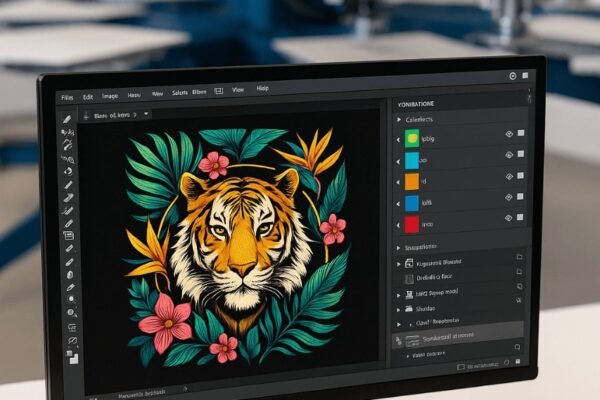Screen dimensions: 600x400
Task: Open the Image menu
Action: point(110,96)
